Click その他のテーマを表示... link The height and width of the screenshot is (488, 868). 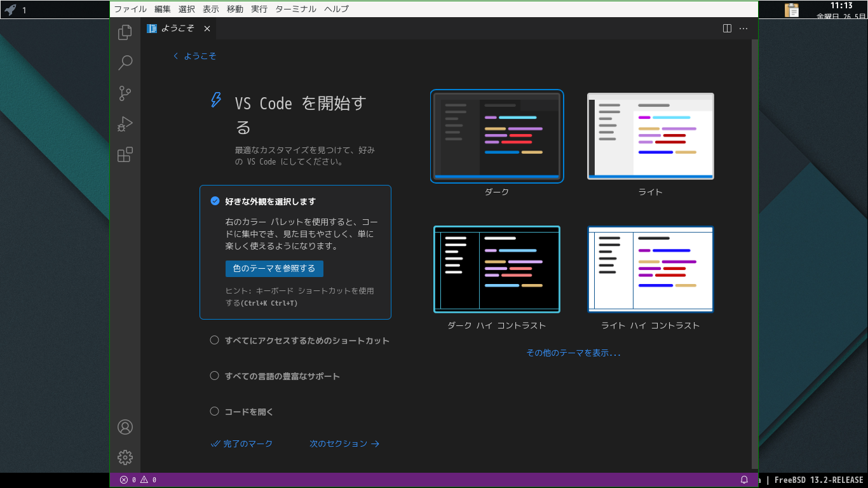pyautogui.click(x=573, y=353)
